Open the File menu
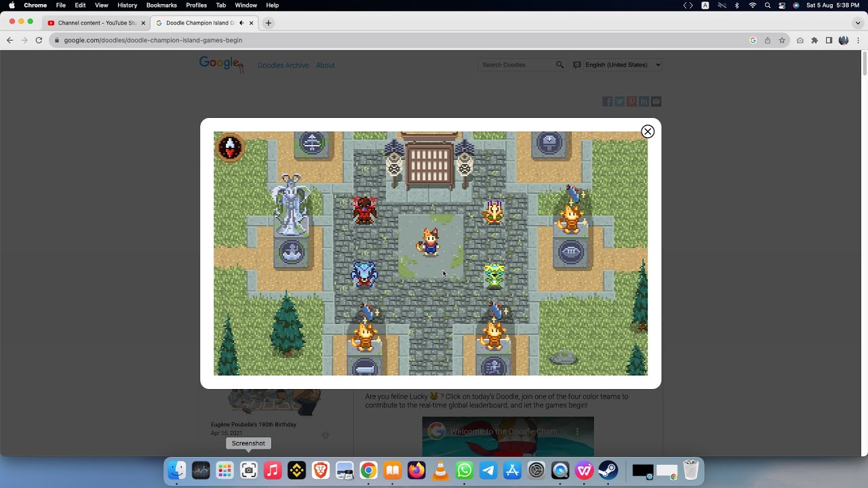868x488 pixels. 61,5
